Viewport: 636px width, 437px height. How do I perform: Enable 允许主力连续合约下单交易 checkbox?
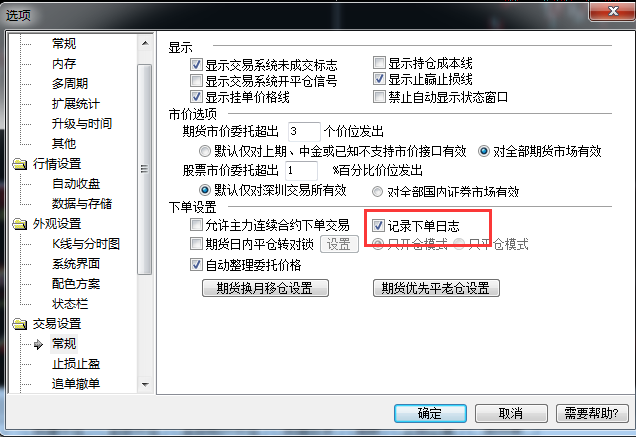click(196, 224)
